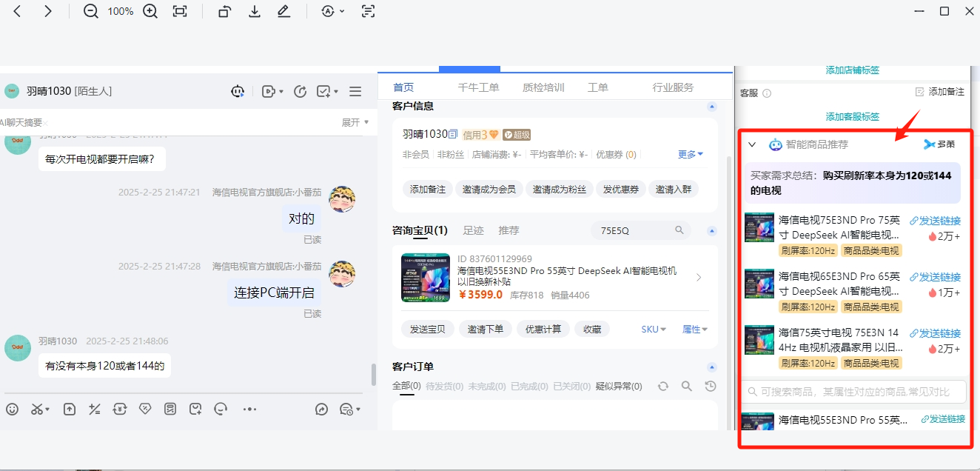Show more chat tools with three dots
This screenshot has height=471, width=980.
pyautogui.click(x=249, y=409)
